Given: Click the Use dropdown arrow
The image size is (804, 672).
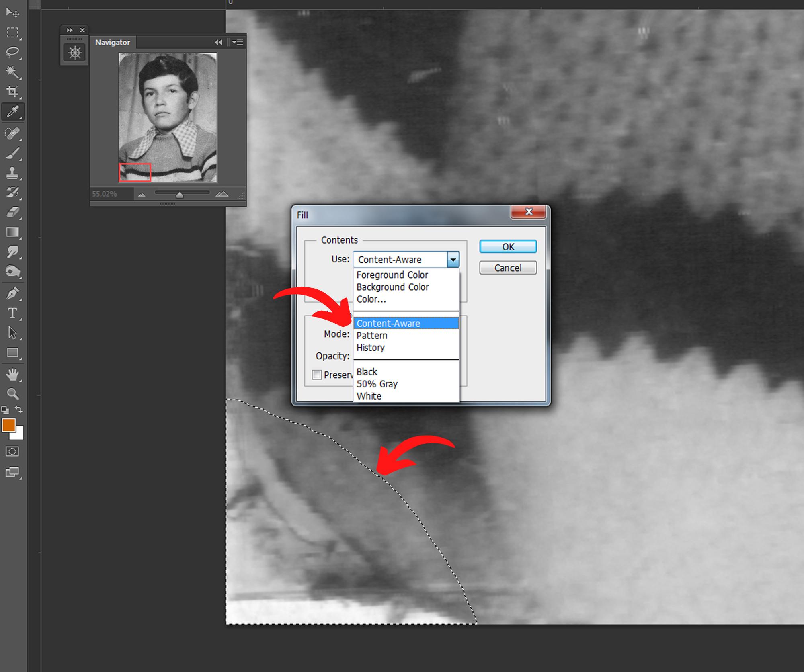Looking at the screenshot, I should click(453, 260).
